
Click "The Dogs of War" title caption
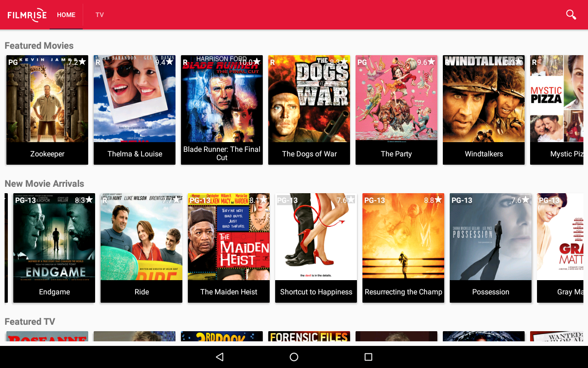[309, 154]
